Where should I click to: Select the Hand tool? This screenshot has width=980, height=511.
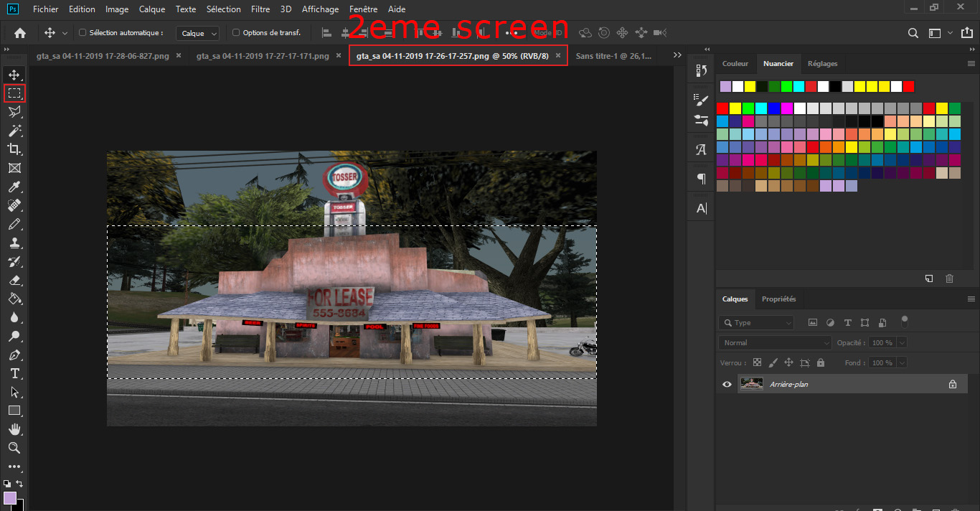[x=14, y=429]
